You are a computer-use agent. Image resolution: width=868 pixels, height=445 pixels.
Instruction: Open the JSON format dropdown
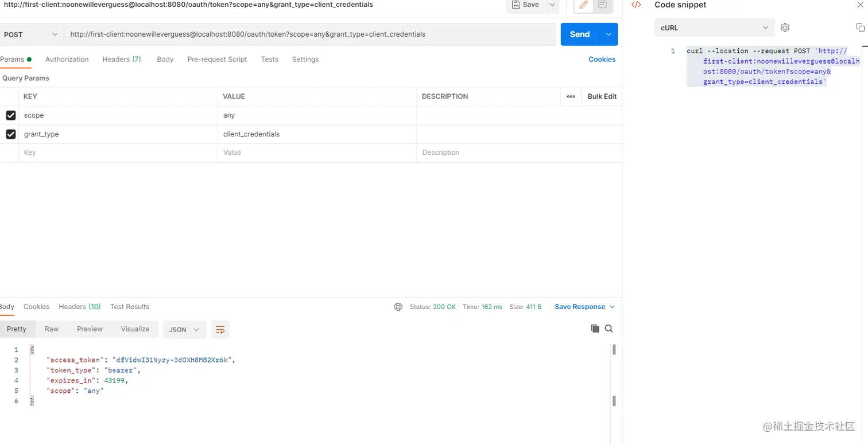pos(184,329)
